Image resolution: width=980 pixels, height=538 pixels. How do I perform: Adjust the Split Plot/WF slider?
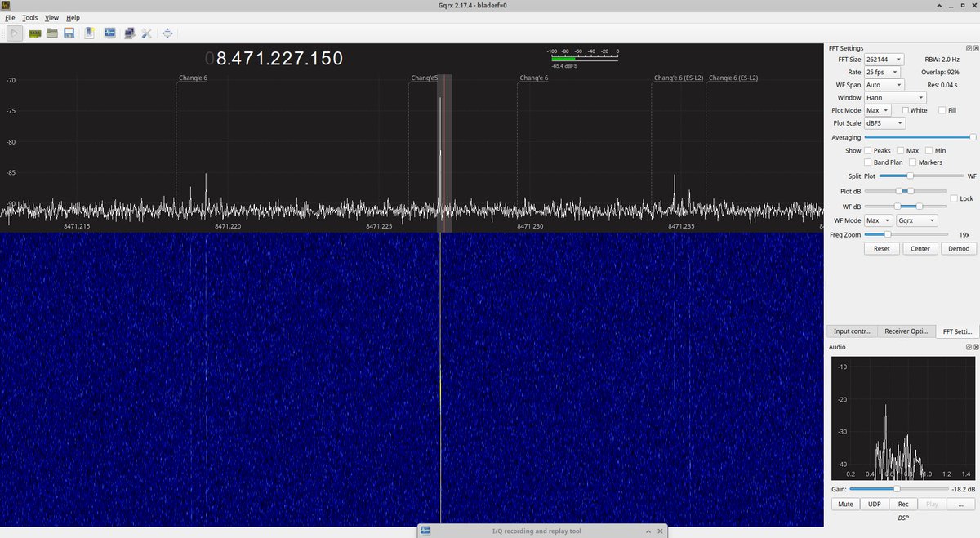click(x=923, y=176)
